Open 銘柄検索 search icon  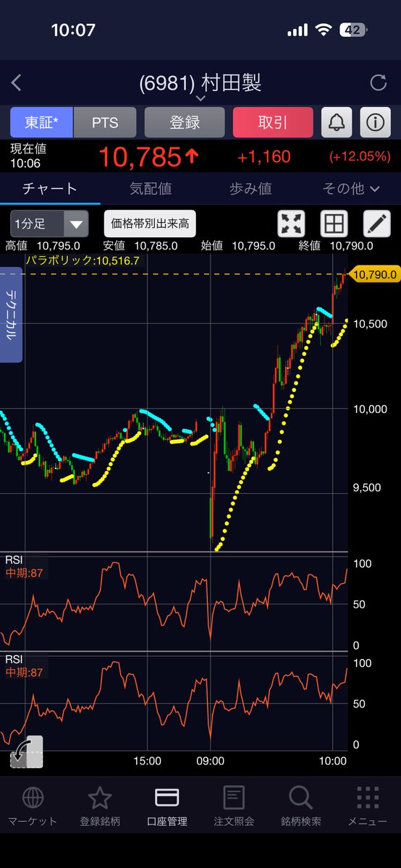pos(301,807)
